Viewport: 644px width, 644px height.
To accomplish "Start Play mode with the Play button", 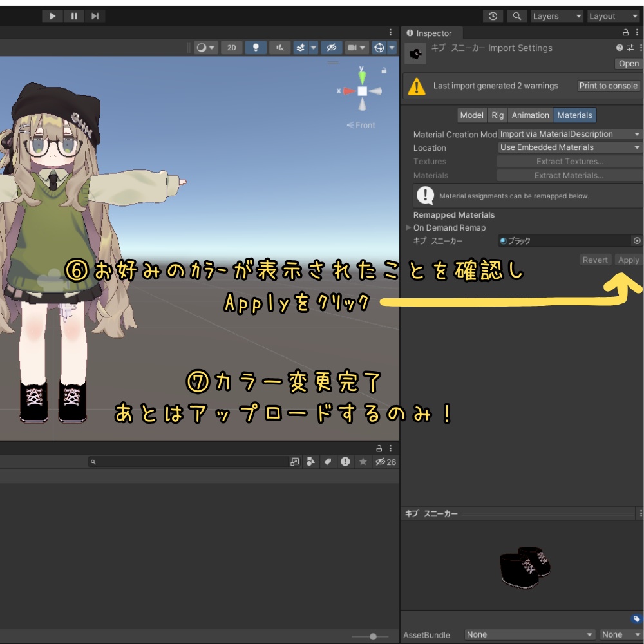I will point(53,16).
